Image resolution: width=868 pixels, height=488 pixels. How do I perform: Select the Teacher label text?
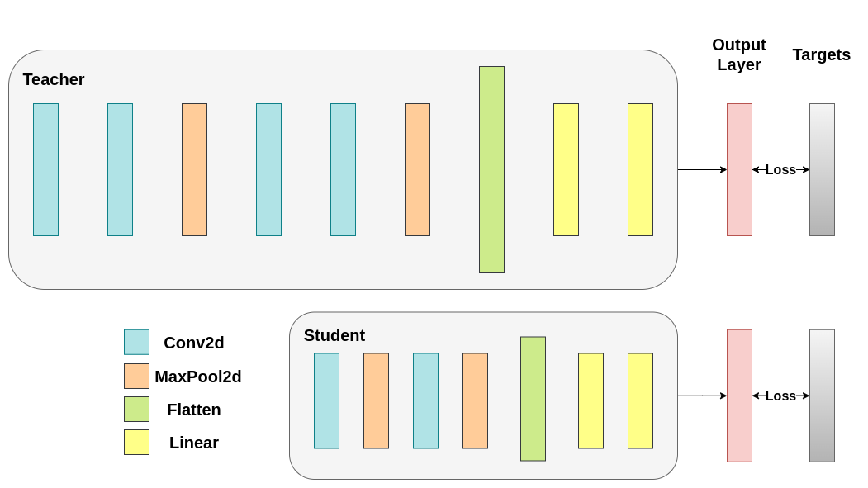(x=54, y=79)
